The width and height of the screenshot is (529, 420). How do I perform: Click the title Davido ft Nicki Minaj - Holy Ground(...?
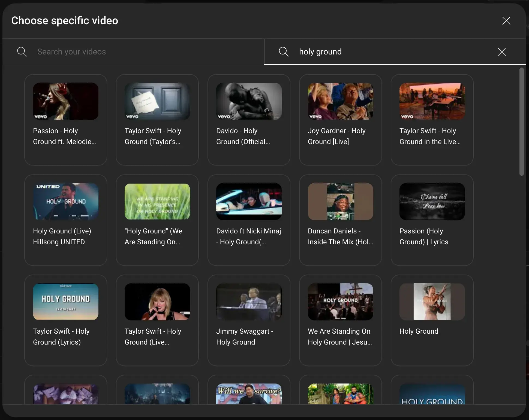tap(249, 236)
